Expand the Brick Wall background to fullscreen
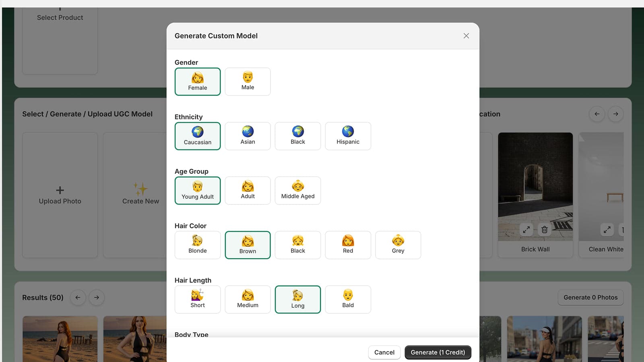 click(526, 229)
